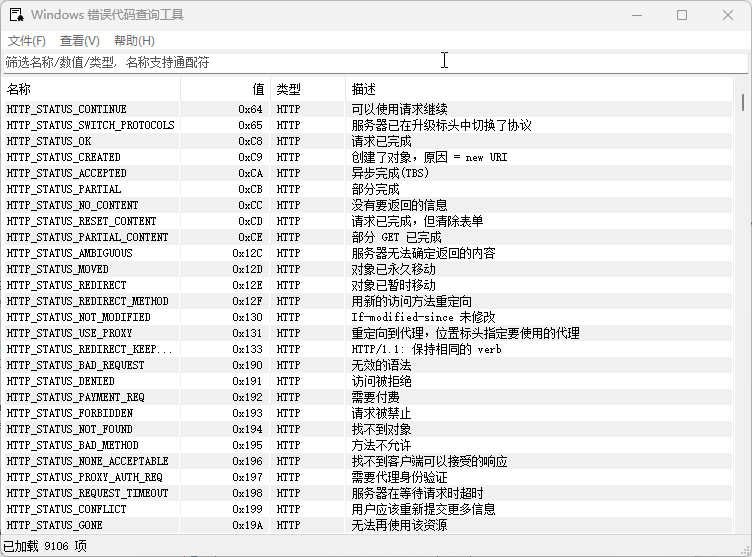
Task: Select the HTTP_STATUS_BAD_METHOD entry
Action: click(368, 445)
